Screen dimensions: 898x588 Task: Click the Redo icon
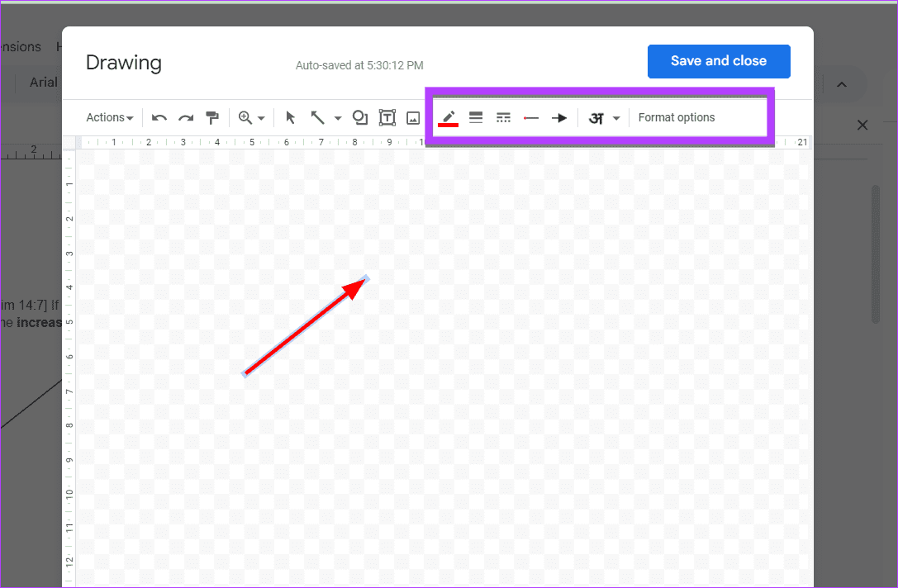pos(186,118)
